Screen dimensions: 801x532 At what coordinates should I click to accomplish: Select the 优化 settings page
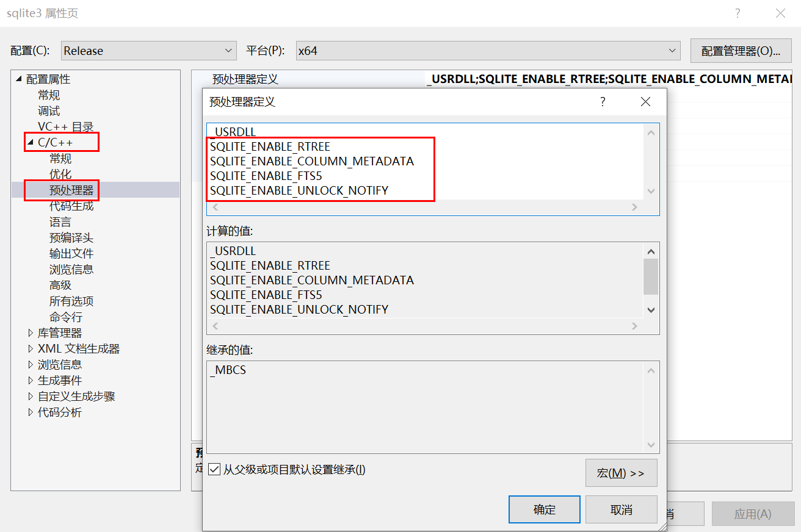click(60, 174)
